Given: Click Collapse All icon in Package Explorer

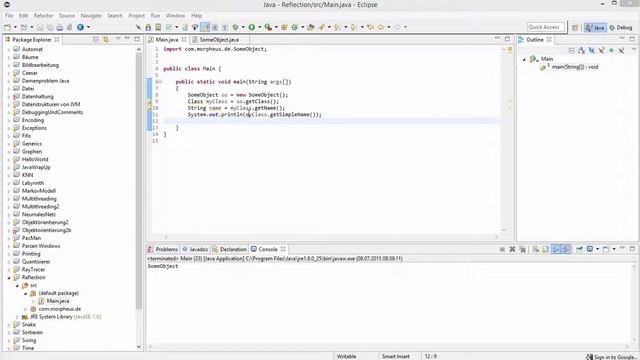Looking at the screenshot, I should [96, 40].
